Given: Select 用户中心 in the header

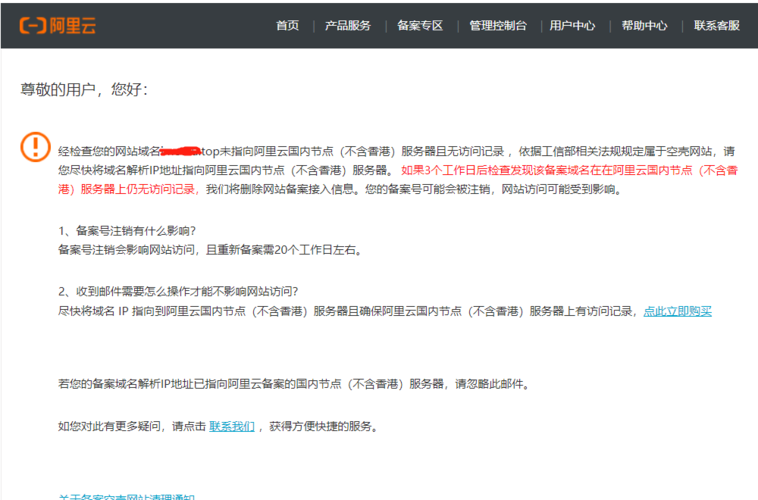Looking at the screenshot, I should click(x=572, y=26).
